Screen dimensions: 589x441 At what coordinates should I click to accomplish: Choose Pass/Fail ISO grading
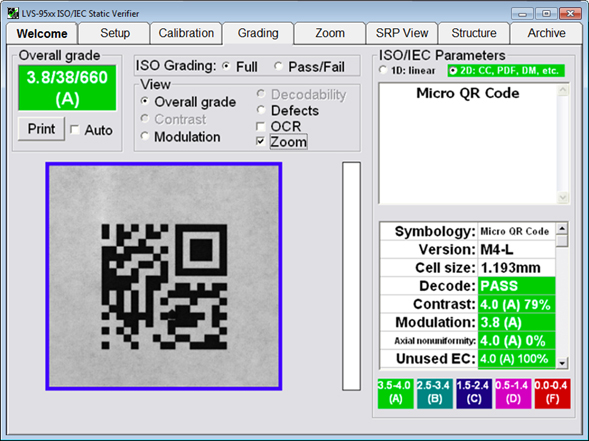278,66
